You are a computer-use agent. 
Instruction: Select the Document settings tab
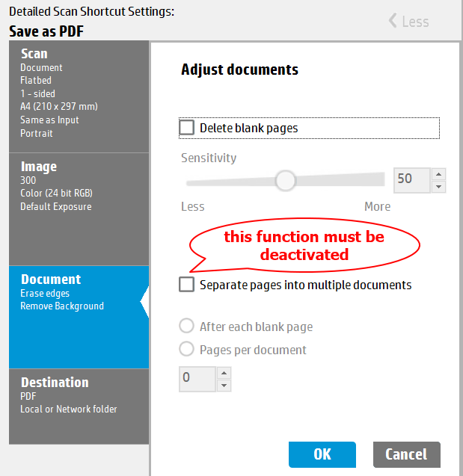(x=79, y=291)
